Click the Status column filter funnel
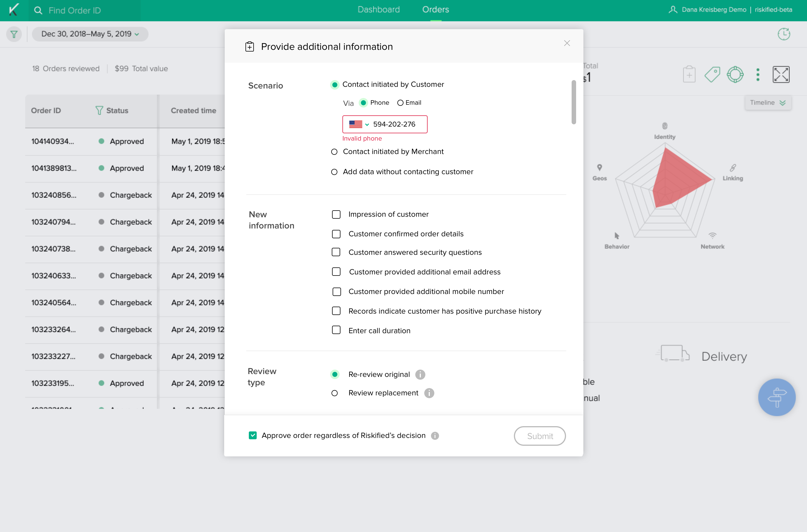 (99, 111)
